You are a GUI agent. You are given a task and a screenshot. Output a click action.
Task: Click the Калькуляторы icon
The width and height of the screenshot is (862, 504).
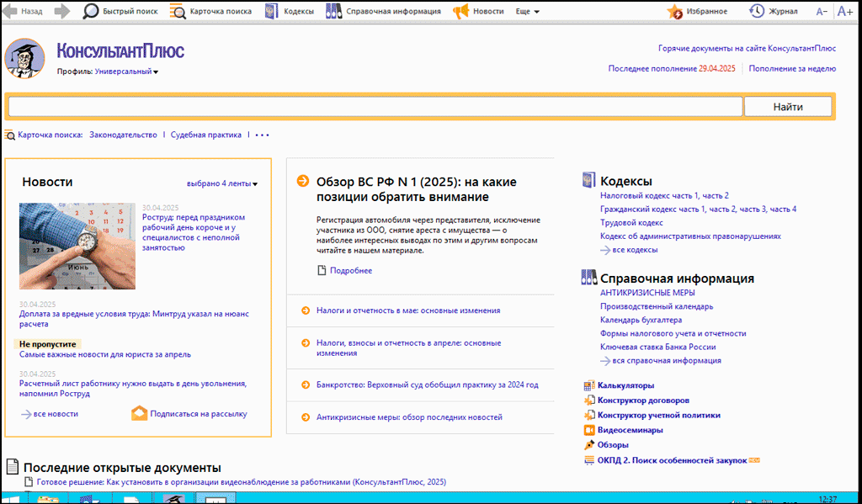[588, 385]
